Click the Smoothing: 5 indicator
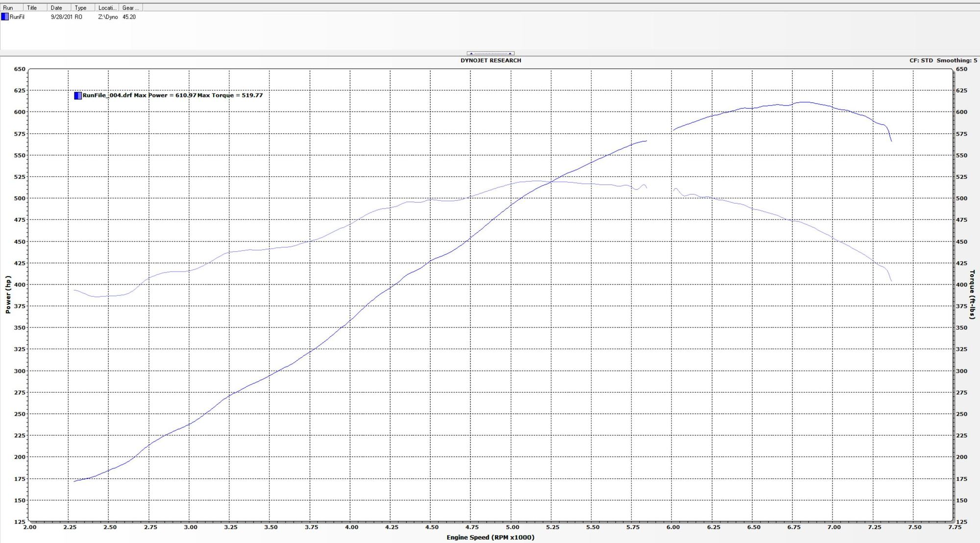 (956, 60)
